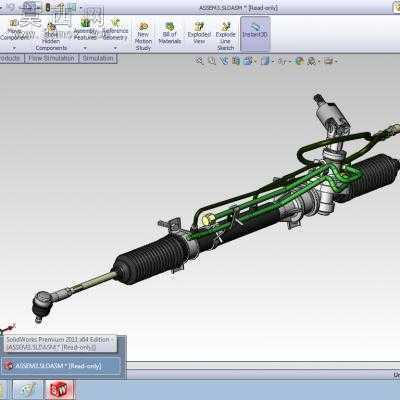The width and height of the screenshot is (400, 400).
Task: Click the Zoom to Fit icon
Action: pyautogui.click(x=199, y=61)
